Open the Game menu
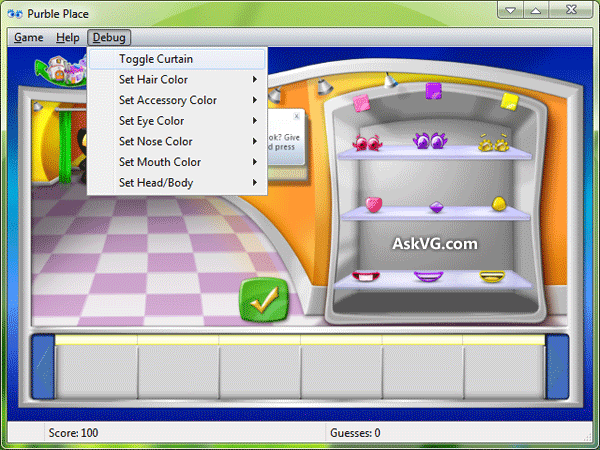Viewport: 600px width, 450px height. point(28,38)
